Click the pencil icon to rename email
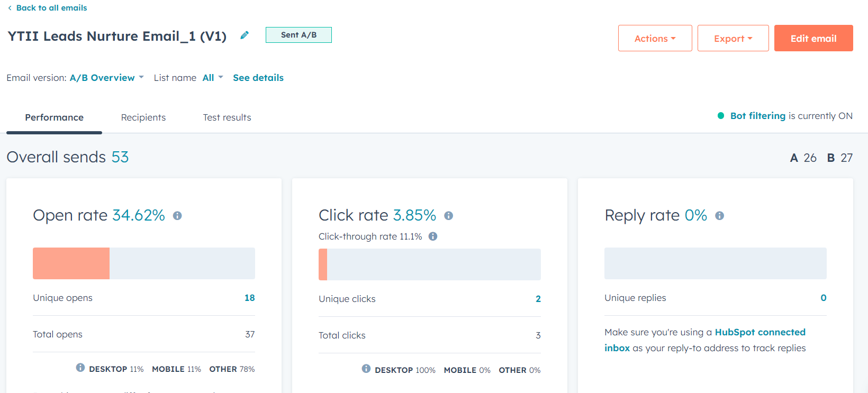 tap(245, 35)
